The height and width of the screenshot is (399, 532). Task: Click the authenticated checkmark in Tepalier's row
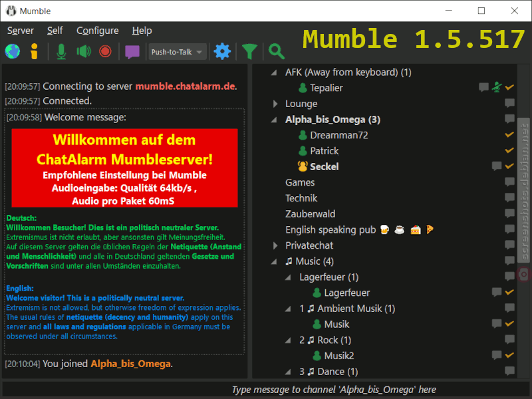pyautogui.click(x=509, y=88)
